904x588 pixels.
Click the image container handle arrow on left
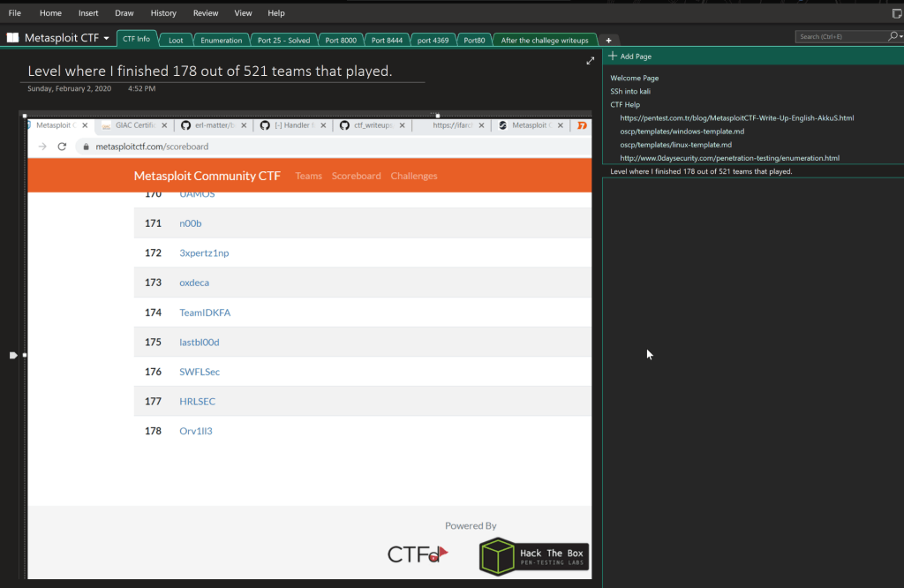(x=13, y=355)
